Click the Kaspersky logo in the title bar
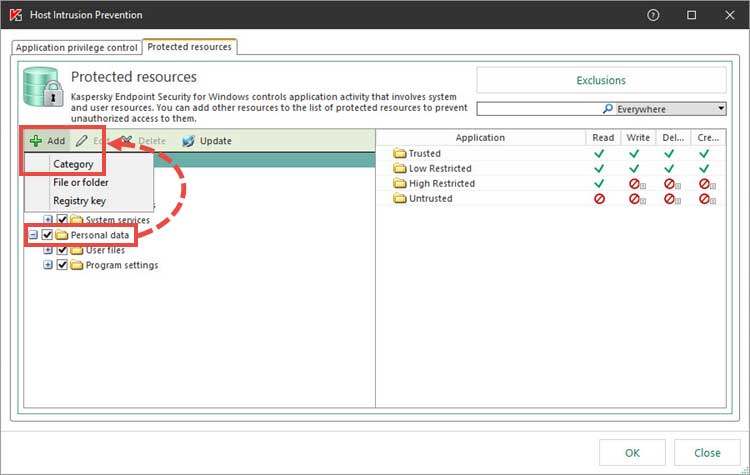The image size is (750, 475). 15,15
